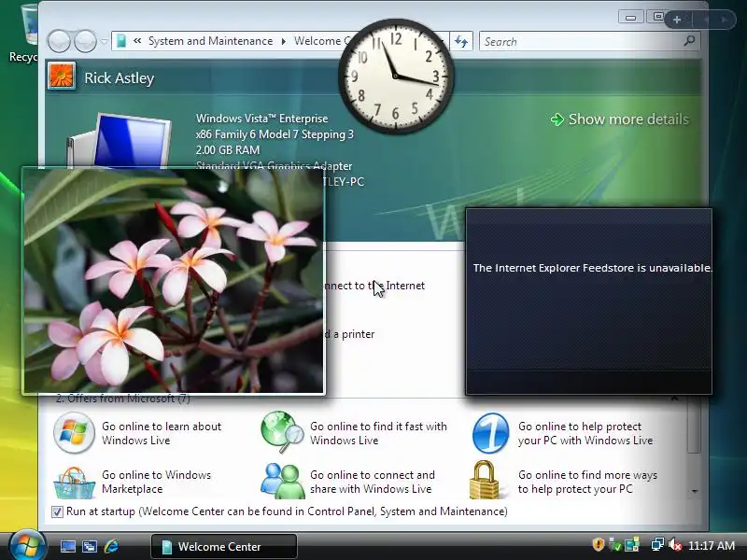Select System and Maintenance breadcrumb
The height and width of the screenshot is (560, 747).
(211, 41)
